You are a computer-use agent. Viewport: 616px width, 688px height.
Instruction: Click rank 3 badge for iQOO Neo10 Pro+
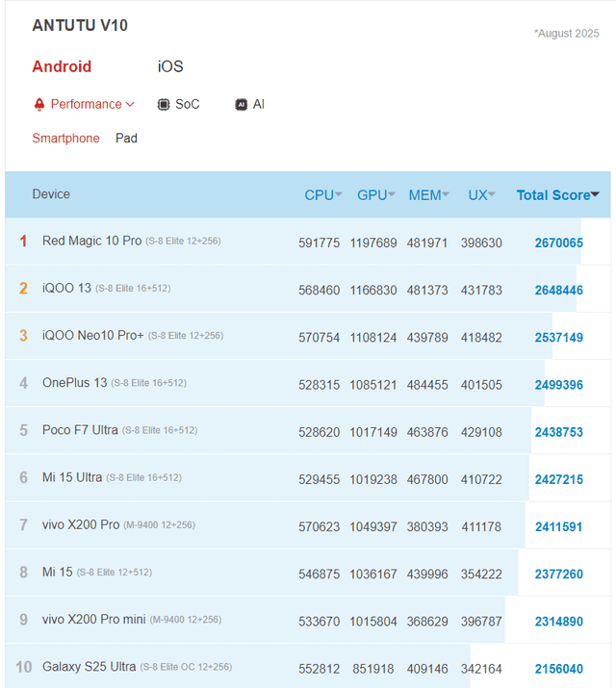click(24, 336)
